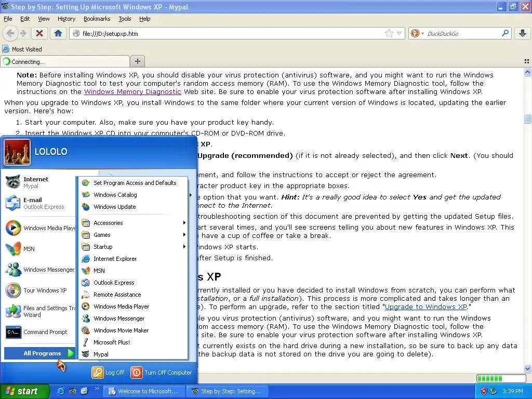Open the Tools menu
532x399 pixels.
pos(125,19)
